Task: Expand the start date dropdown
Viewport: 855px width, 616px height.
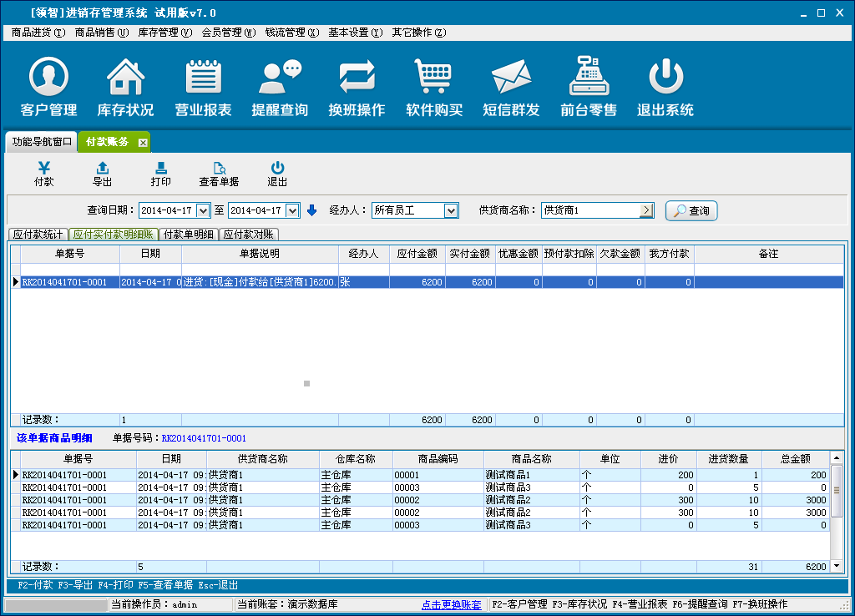Action: (202, 210)
